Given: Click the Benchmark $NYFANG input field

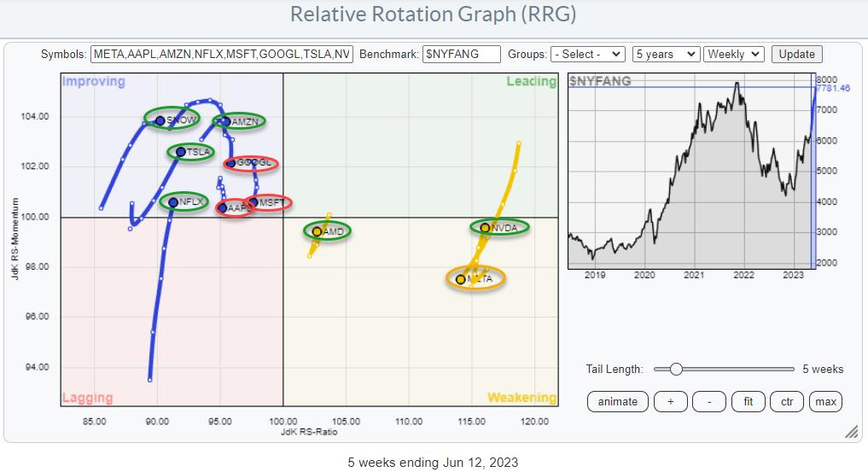Looking at the screenshot, I should (462, 54).
